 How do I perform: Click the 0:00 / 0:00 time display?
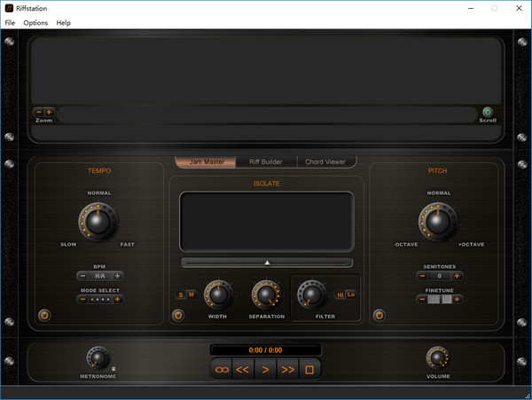266,350
